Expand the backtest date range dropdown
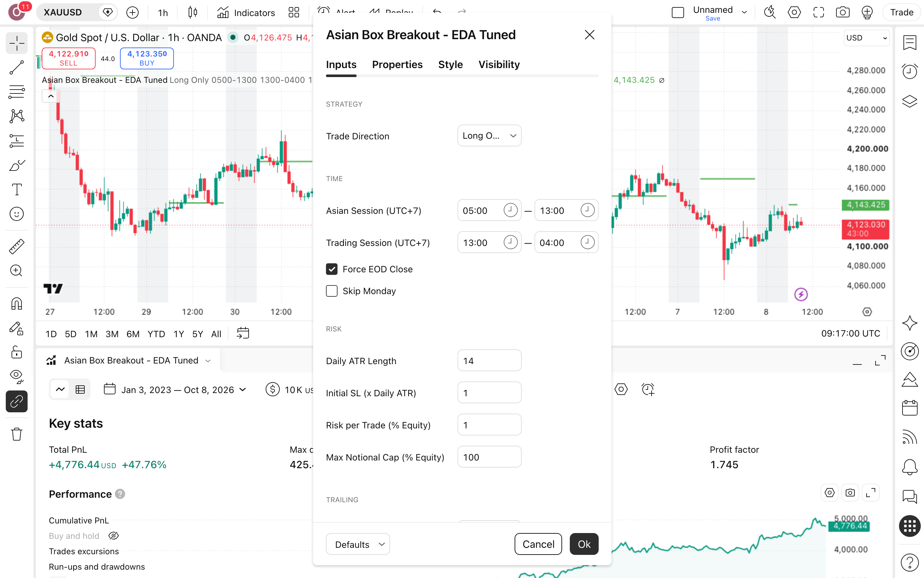Image resolution: width=924 pixels, height=578 pixels. (x=175, y=390)
